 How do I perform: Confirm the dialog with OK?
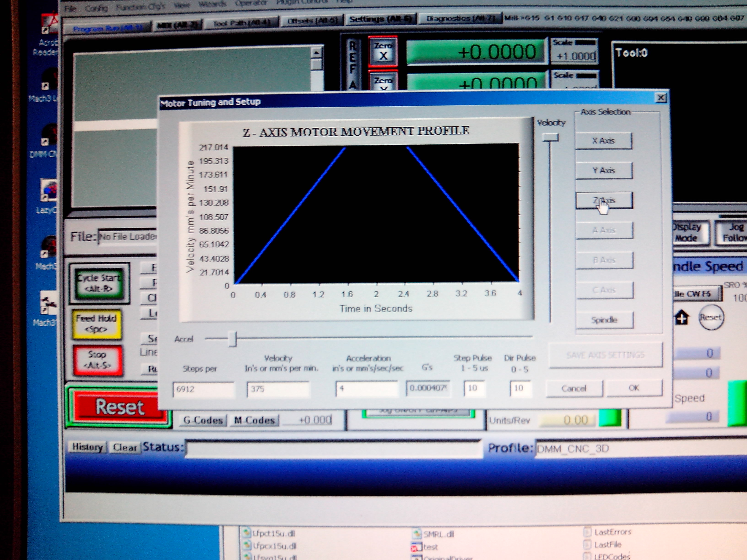634,388
